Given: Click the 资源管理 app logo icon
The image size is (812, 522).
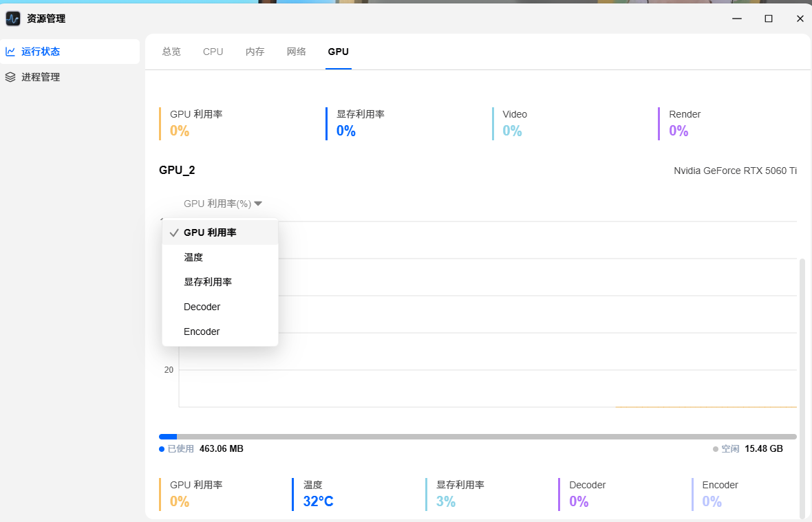Looking at the screenshot, I should tap(13, 19).
